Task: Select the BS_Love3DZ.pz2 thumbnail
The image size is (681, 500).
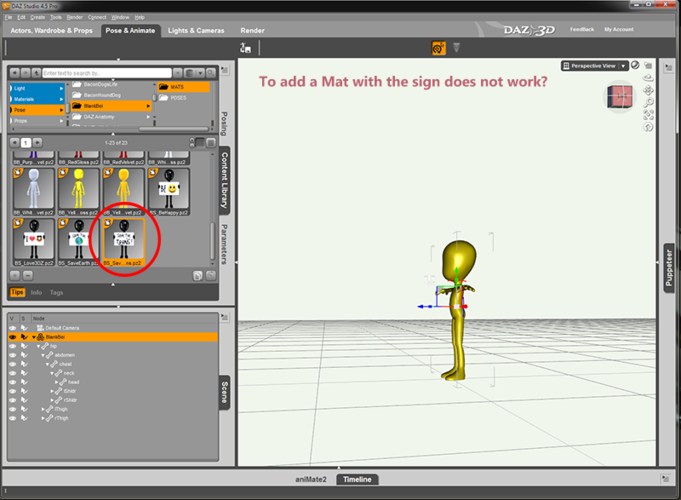Action: [33, 242]
